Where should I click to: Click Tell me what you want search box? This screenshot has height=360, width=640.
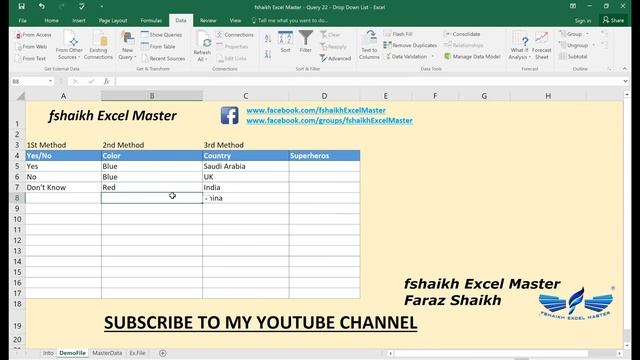290,20
